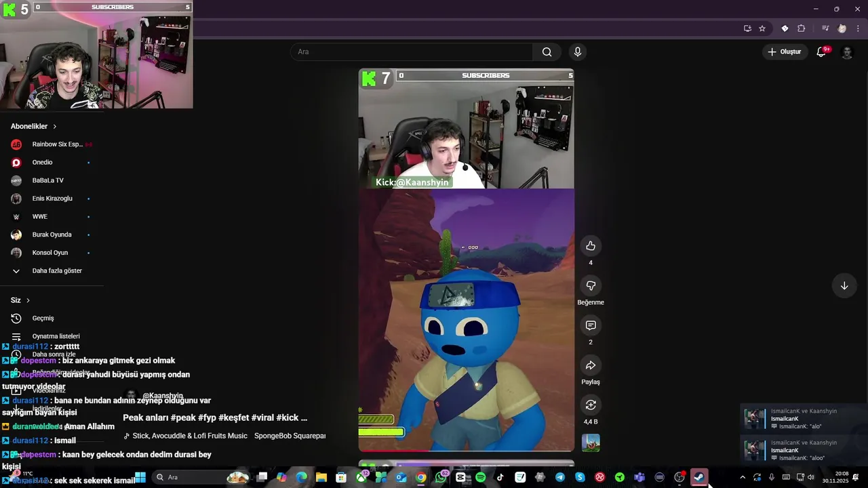Open the volume control in the tray
868x488 pixels.
click(x=811, y=478)
